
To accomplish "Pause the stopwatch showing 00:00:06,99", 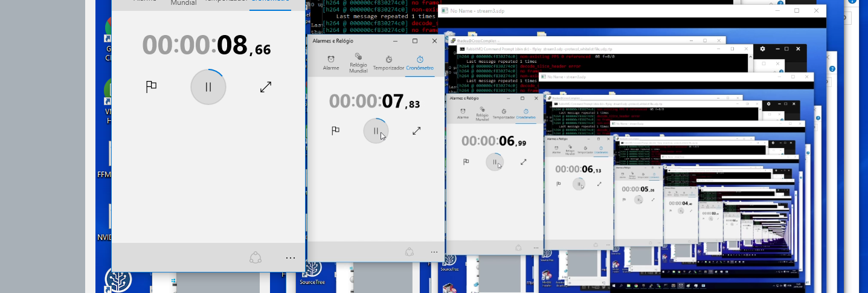I will pyautogui.click(x=495, y=162).
